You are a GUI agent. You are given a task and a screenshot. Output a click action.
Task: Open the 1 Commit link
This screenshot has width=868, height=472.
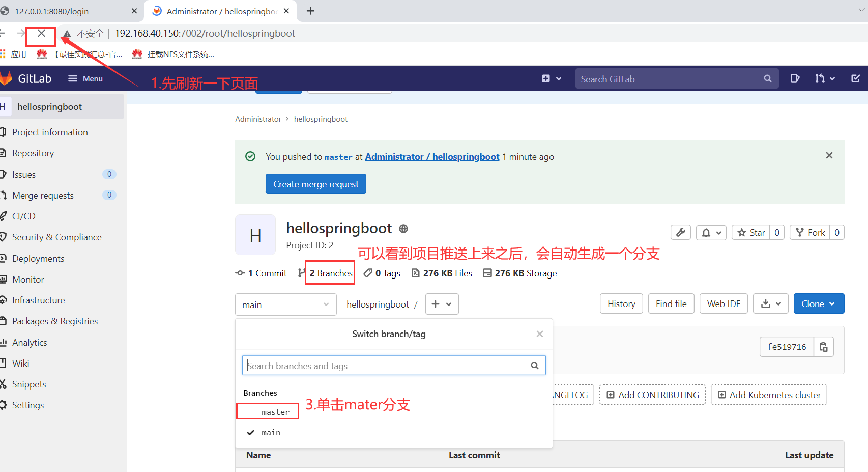[x=261, y=273]
